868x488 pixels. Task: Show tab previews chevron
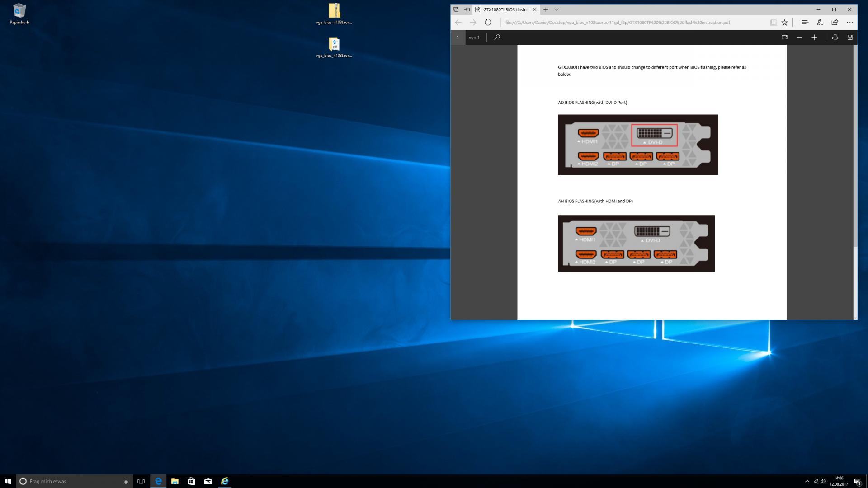[557, 9]
